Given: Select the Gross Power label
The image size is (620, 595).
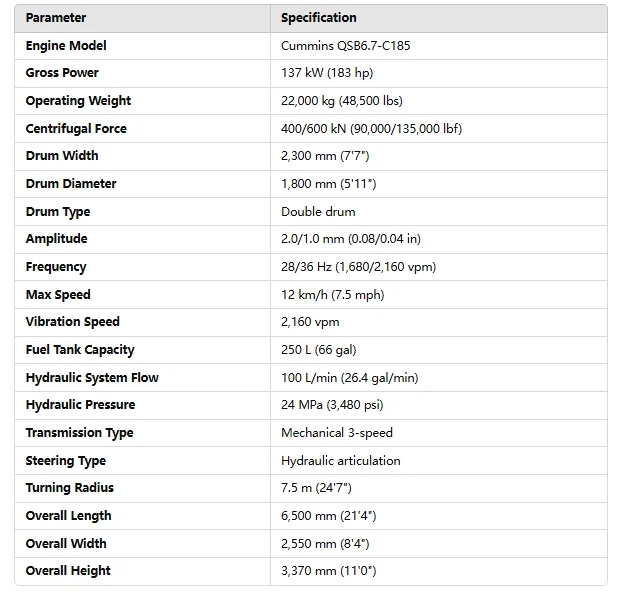Looking at the screenshot, I should [62, 73].
